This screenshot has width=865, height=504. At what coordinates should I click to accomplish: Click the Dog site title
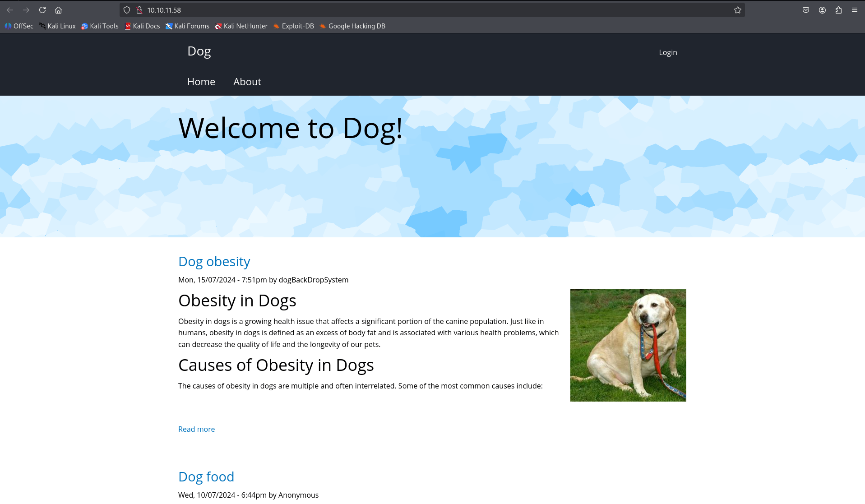[199, 51]
